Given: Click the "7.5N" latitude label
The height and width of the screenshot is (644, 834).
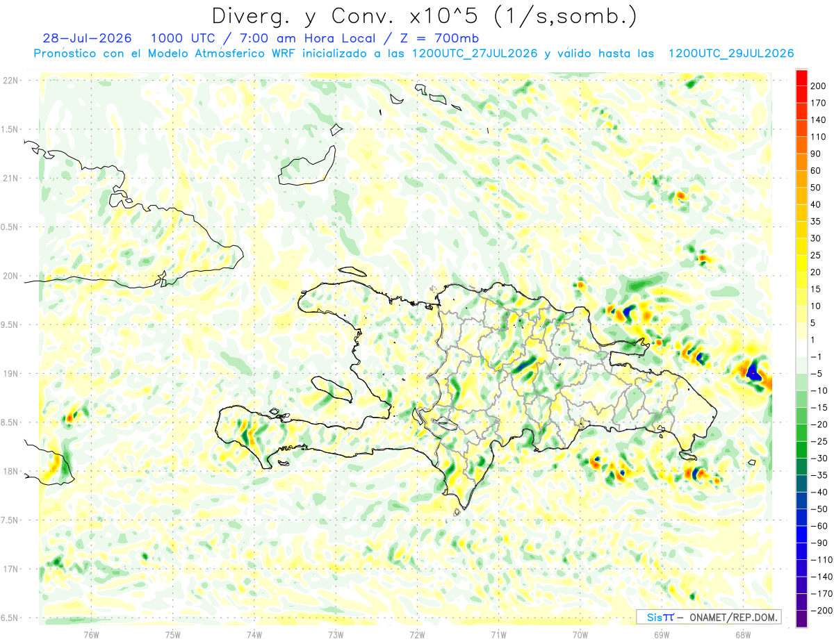Looking at the screenshot, I should pyautogui.click(x=10, y=520).
